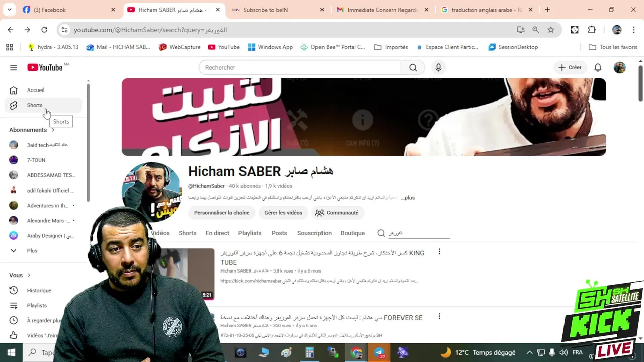Open the channel Shorts tab

click(x=187, y=233)
